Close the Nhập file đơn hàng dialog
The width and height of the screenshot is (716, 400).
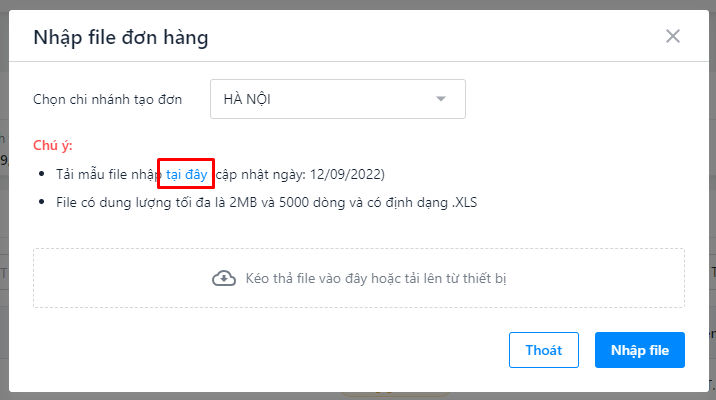[x=673, y=36]
